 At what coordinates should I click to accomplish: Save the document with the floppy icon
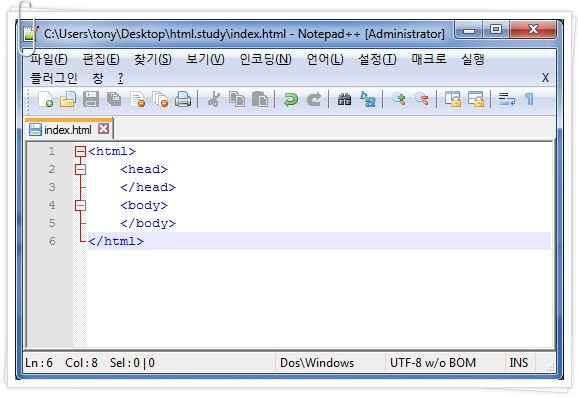pyautogui.click(x=91, y=100)
